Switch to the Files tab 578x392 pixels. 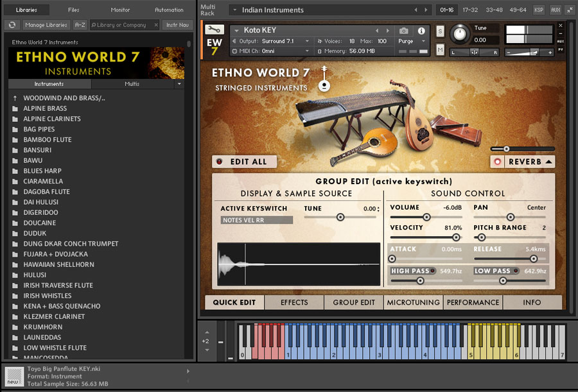(x=73, y=10)
